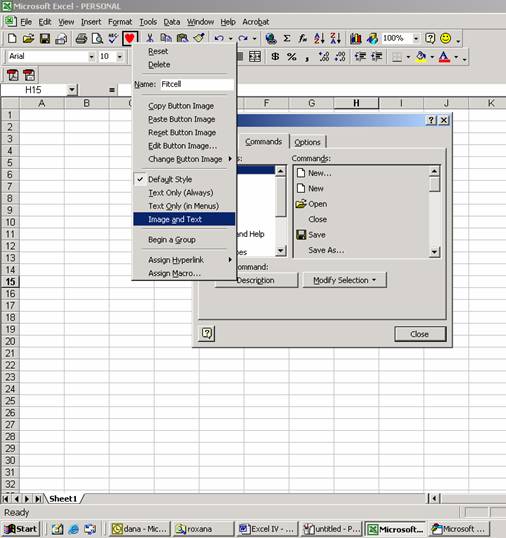Open the Data menu

[172, 22]
